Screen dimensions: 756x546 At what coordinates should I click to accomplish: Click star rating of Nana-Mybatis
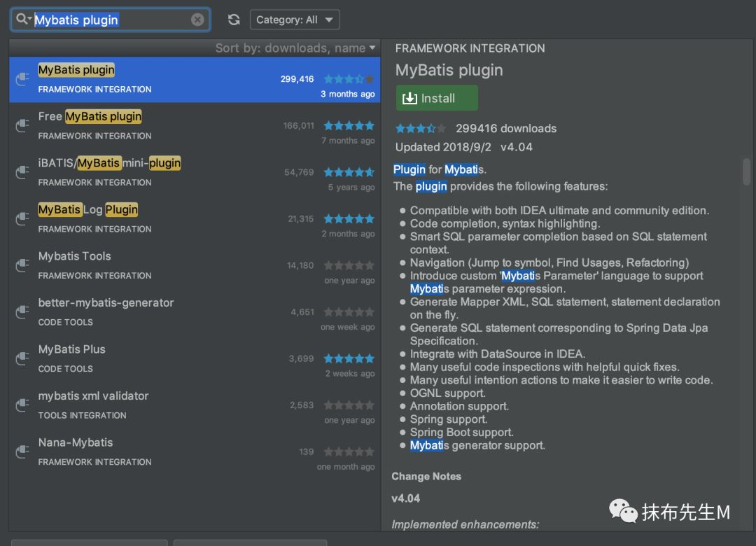coord(349,452)
